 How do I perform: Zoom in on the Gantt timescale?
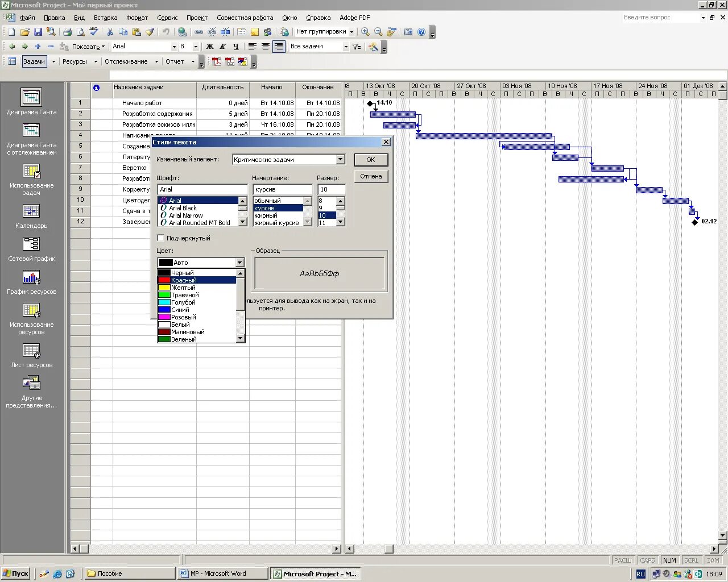[x=365, y=32]
